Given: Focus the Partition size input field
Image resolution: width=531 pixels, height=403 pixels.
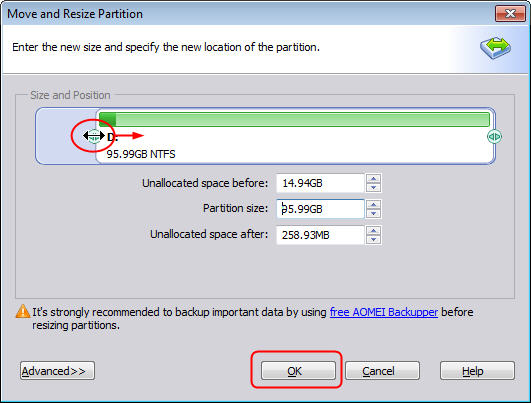Looking at the screenshot, I should click(x=320, y=209).
